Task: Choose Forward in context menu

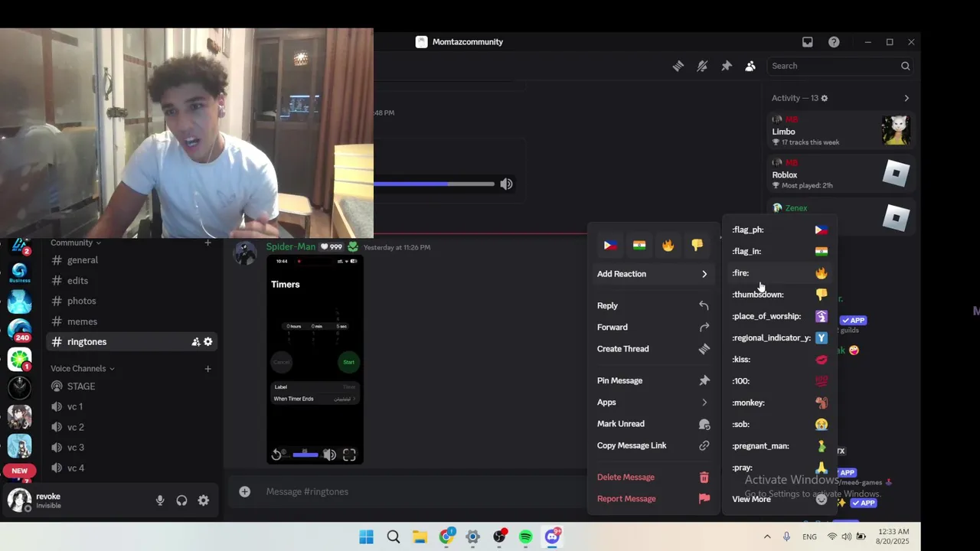Action: coord(653,327)
